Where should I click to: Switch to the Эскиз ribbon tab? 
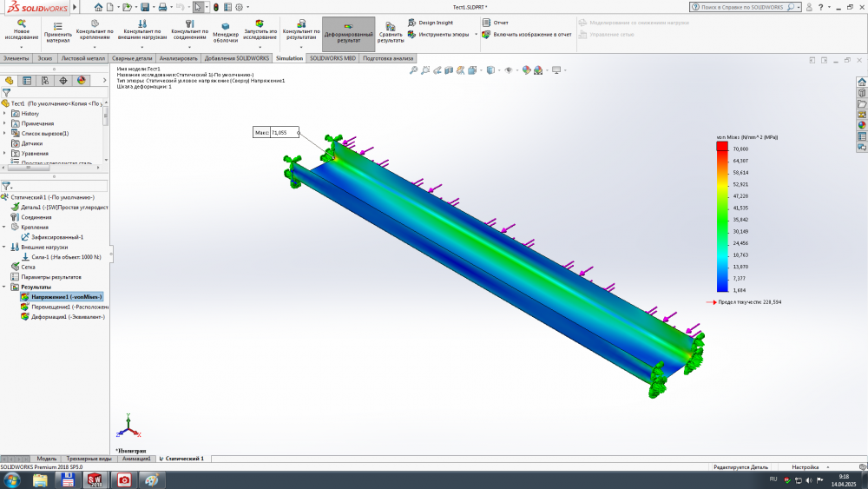pos(44,58)
